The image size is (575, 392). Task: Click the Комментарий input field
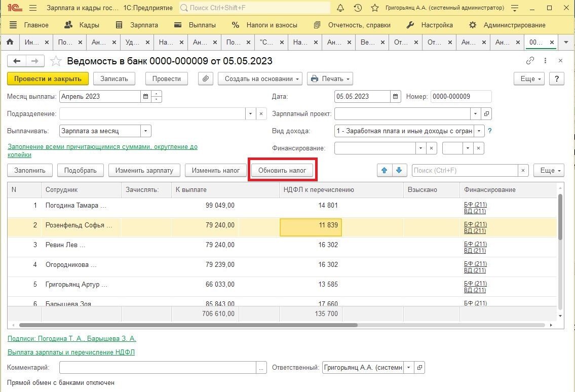(x=158, y=367)
